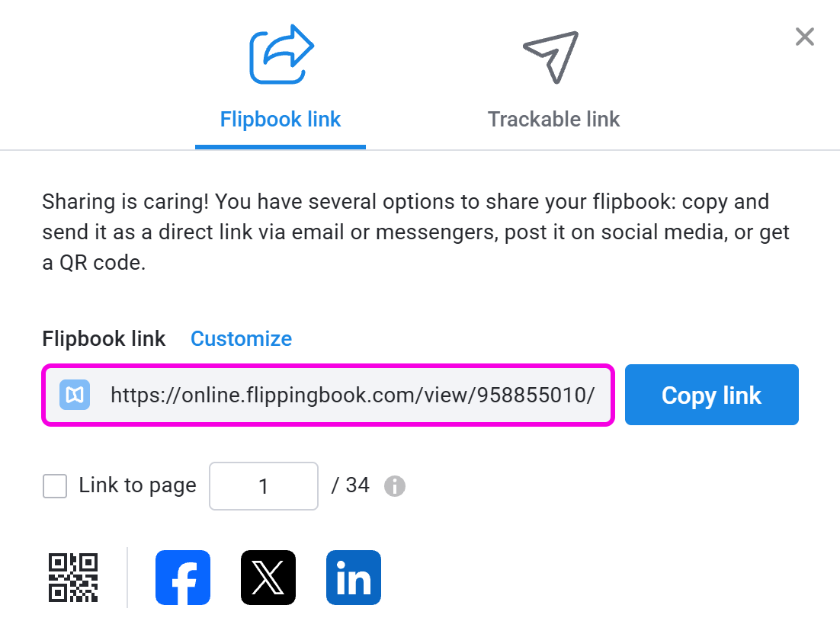This screenshot has width=840, height=637.
Task: Click the page number input box
Action: coord(263,486)
